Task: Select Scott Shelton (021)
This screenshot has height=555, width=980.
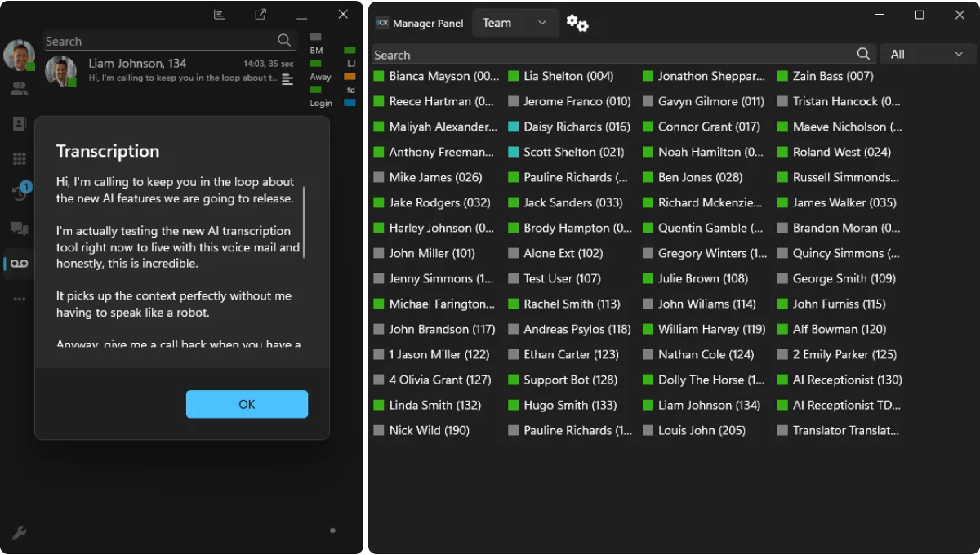Action: coord(565,152)
